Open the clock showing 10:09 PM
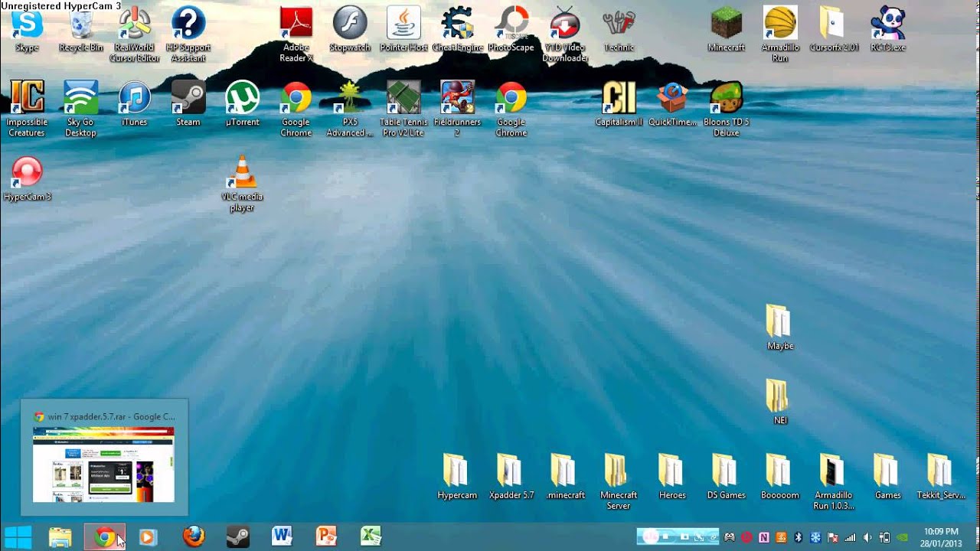980x551 pixels. pyautogui.click(x=941, y=537)
